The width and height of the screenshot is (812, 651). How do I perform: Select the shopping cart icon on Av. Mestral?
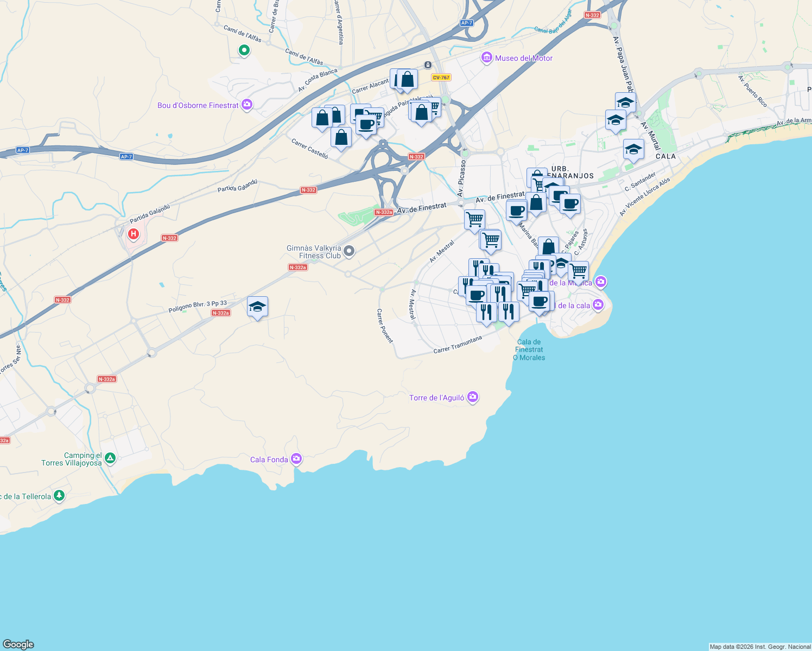tap(475, 218)
